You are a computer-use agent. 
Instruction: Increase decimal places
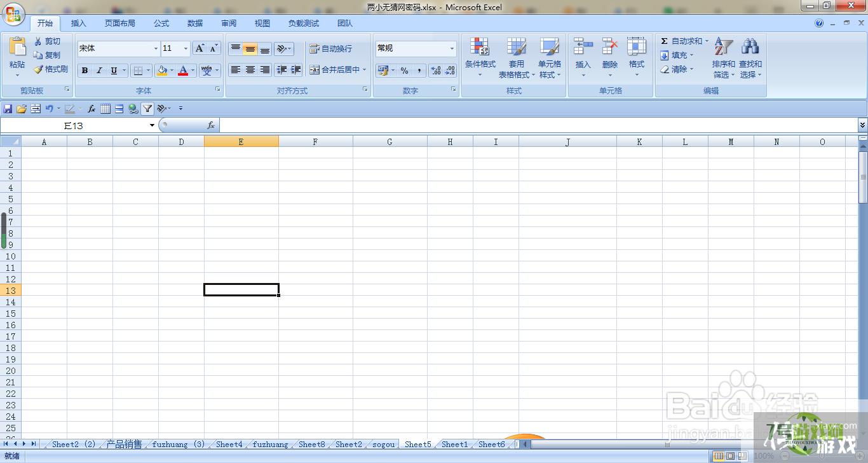[x=436, y=71]
